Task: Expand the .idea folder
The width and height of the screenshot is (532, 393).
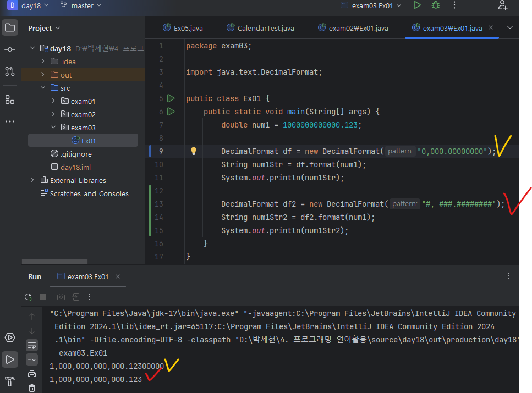Action: point(43,62)
